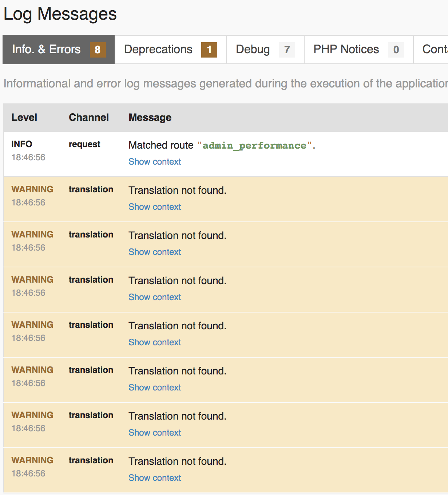
Task: Click the Info. & Errors count badge 8
Action: click(x=98, y=50)
